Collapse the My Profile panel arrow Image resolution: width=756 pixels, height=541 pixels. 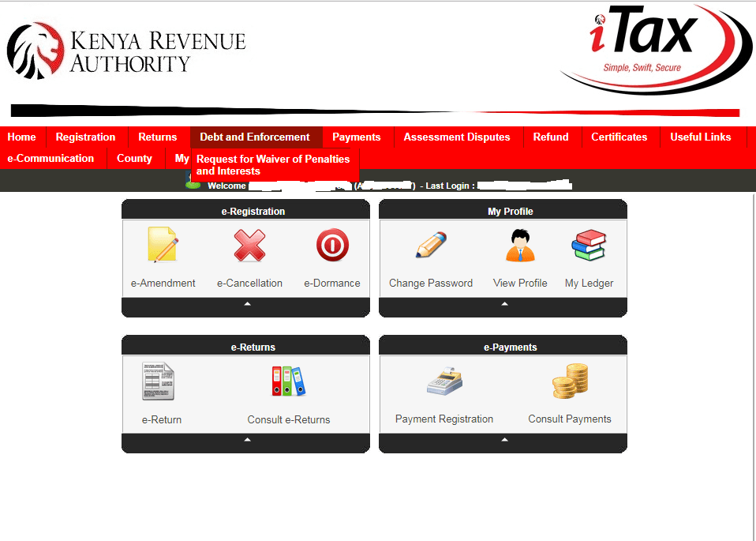coord(504,304)
